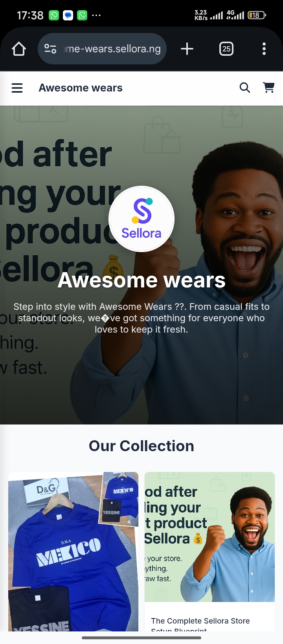The image size is (283, 644).
Task: Show the 25 open tabs switcher
Action: 226,49
